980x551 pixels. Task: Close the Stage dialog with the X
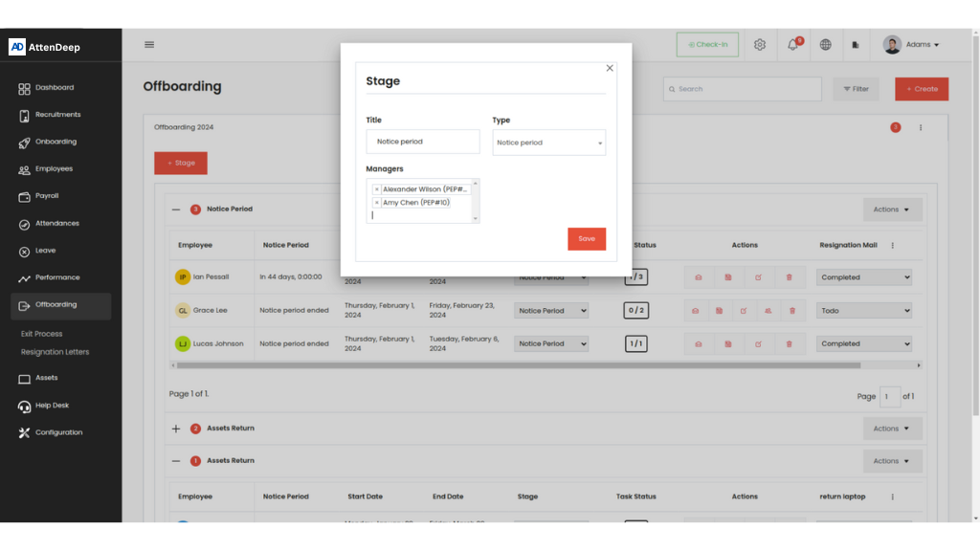coord(610,68)
